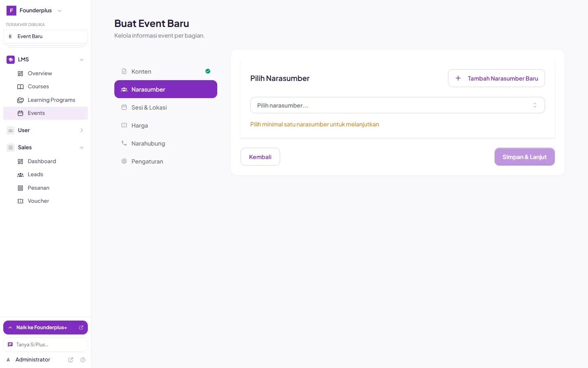Open external link icon beside Administrator
Image resolution: width=588 pixels, height=368 pixels.
pyautogui.click(x=71, y=360)
